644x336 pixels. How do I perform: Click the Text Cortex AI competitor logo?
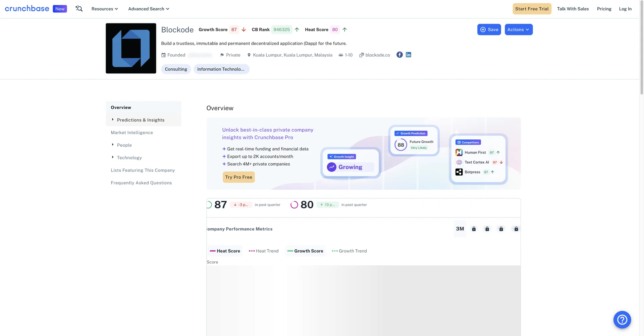click(459, 162)
